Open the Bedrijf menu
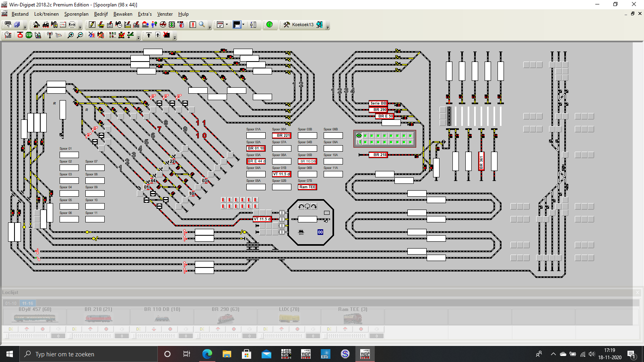Viewport: 644px width, 362px height. pyautogui.click(x=101, y=14)
